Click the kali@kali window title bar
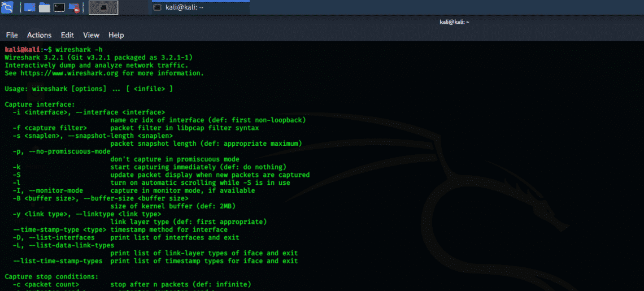The height and width of the screenshot is (291, 644). pos(454,22)
